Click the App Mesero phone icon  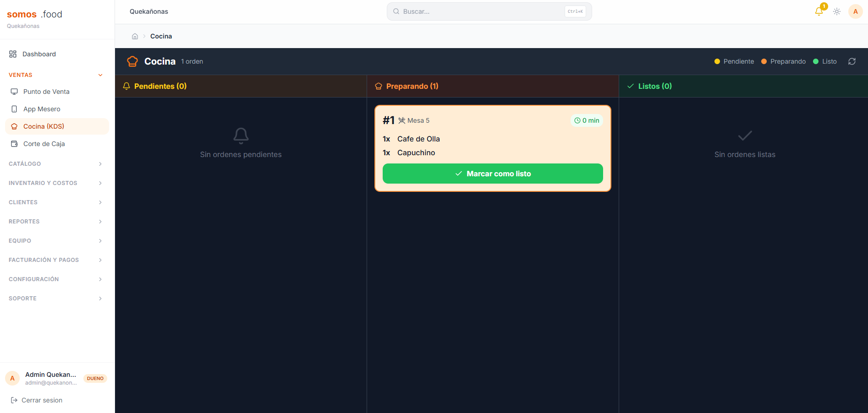click(14, 109)
